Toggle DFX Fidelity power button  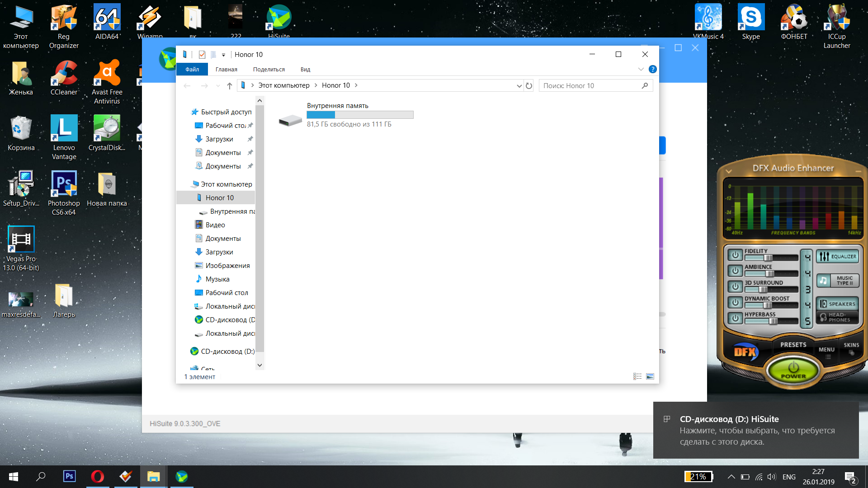(x=735, y=255)
